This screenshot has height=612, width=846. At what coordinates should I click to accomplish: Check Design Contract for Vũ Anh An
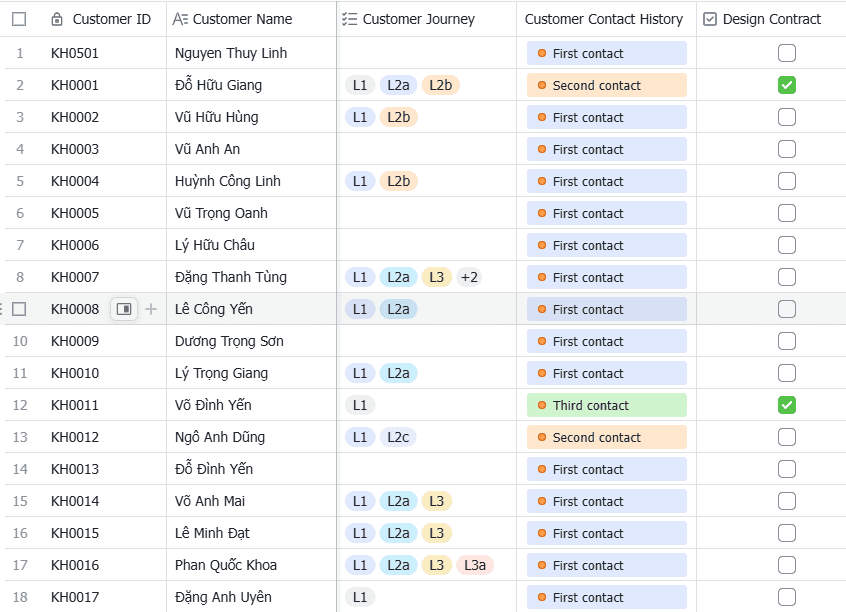(x=787, y=149)
